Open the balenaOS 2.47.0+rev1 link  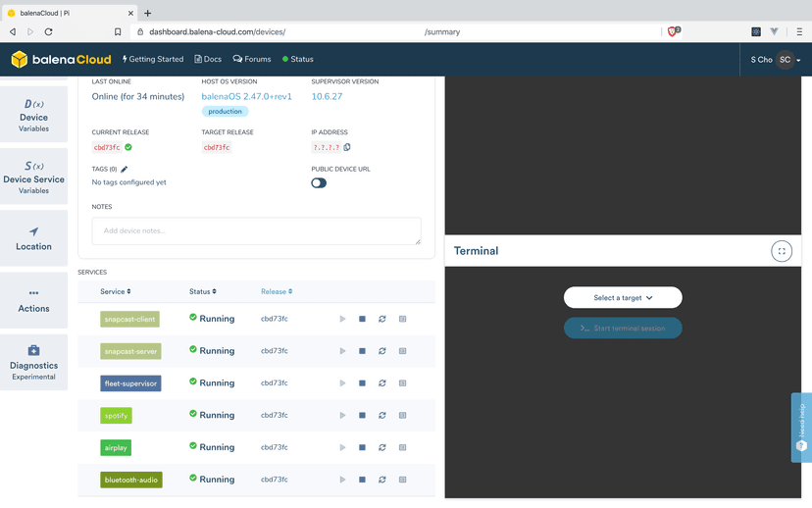tap(246, 97)
